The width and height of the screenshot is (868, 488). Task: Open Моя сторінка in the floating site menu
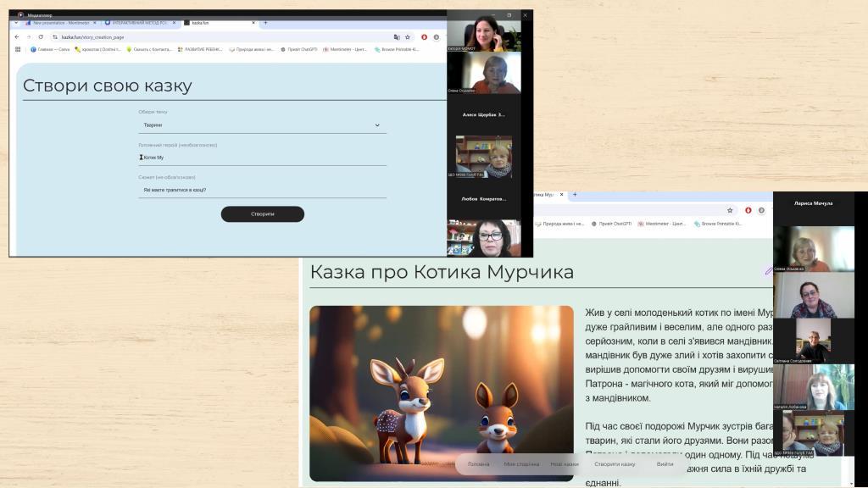[521, 464]
